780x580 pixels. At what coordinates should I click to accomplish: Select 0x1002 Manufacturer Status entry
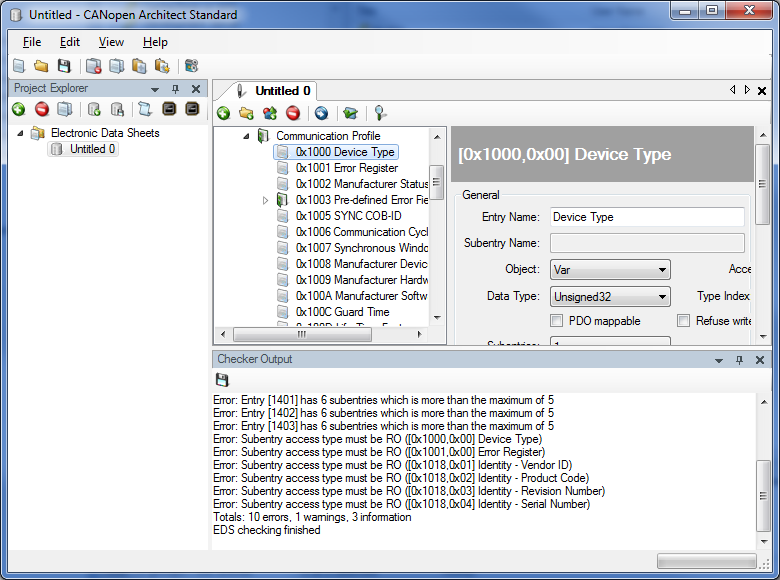tap(362, 184)
